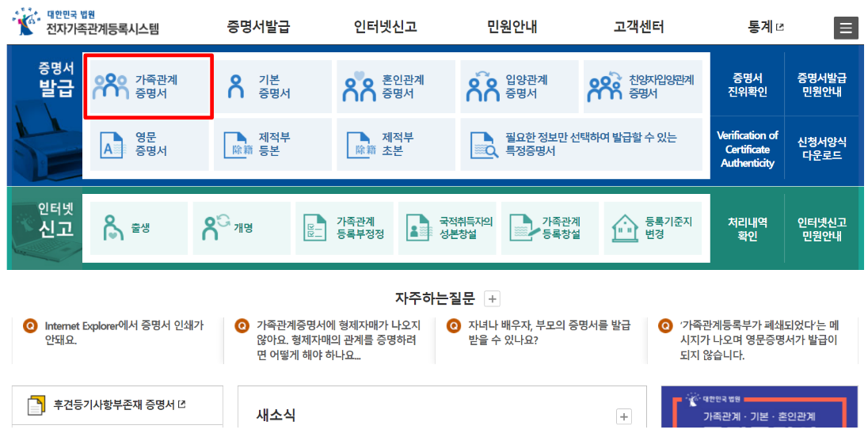Click the 국적취득자의 성본창설 ID icon
The image size is (868, 433).
(x=419, y=229)
